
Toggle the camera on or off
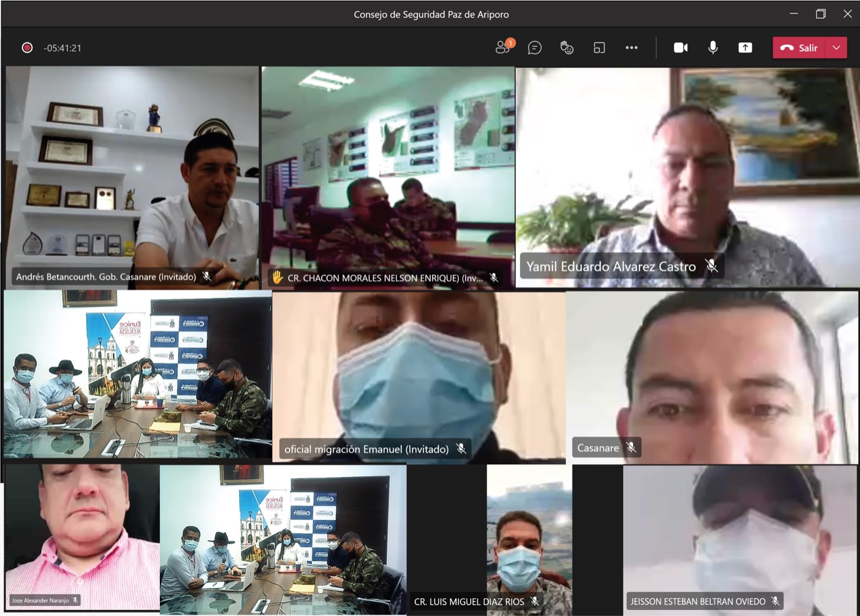pos(681,48)
